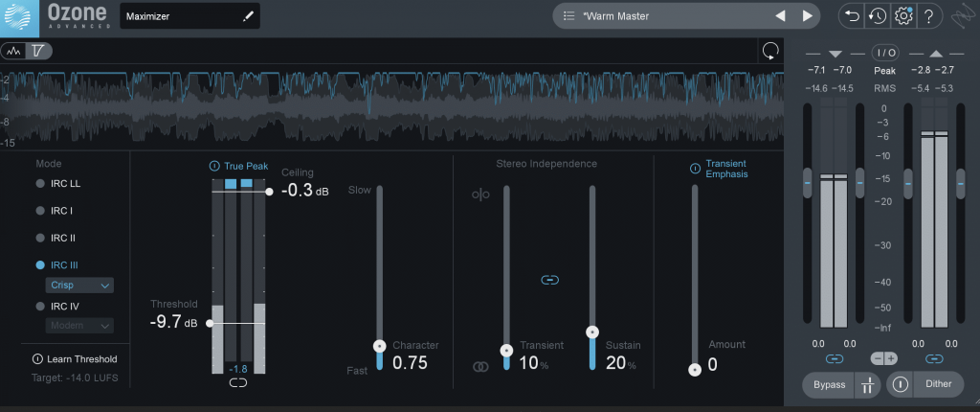Click the Ceiling slider handle

point(269,192)
